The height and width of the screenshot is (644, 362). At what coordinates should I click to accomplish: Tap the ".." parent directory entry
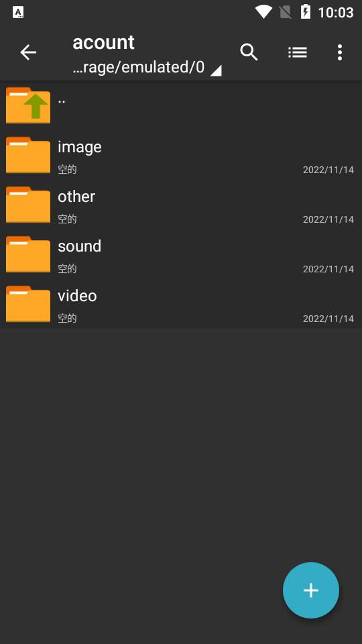click(x=181, y=105)
